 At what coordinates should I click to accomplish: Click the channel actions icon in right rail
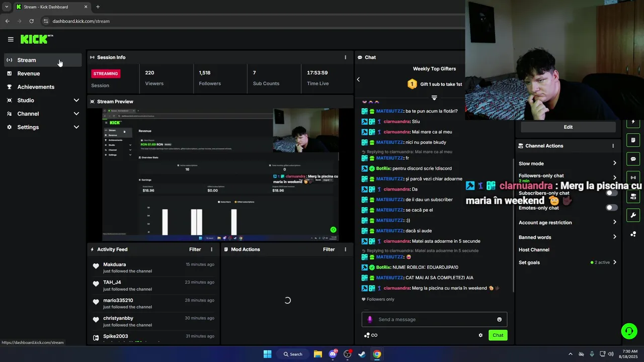633,197
